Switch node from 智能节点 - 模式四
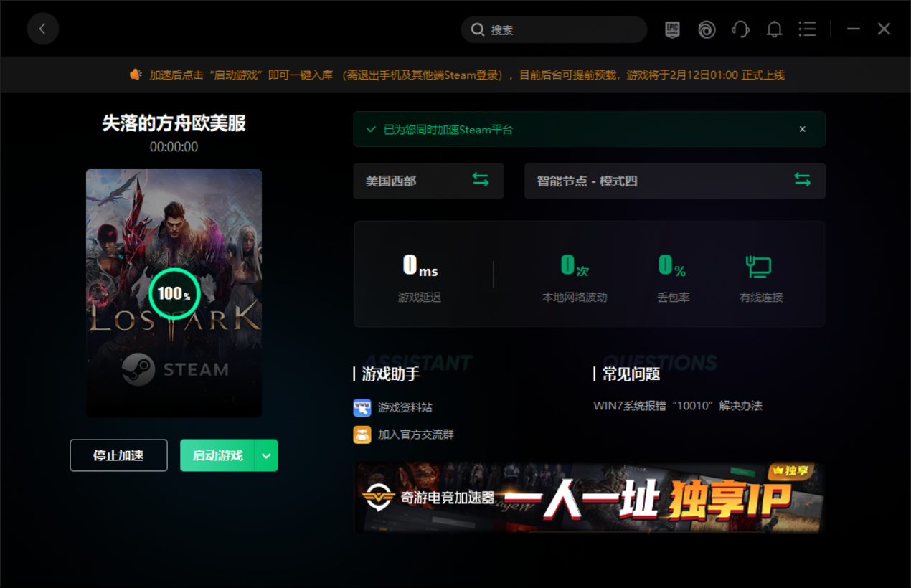 [675, 181]
